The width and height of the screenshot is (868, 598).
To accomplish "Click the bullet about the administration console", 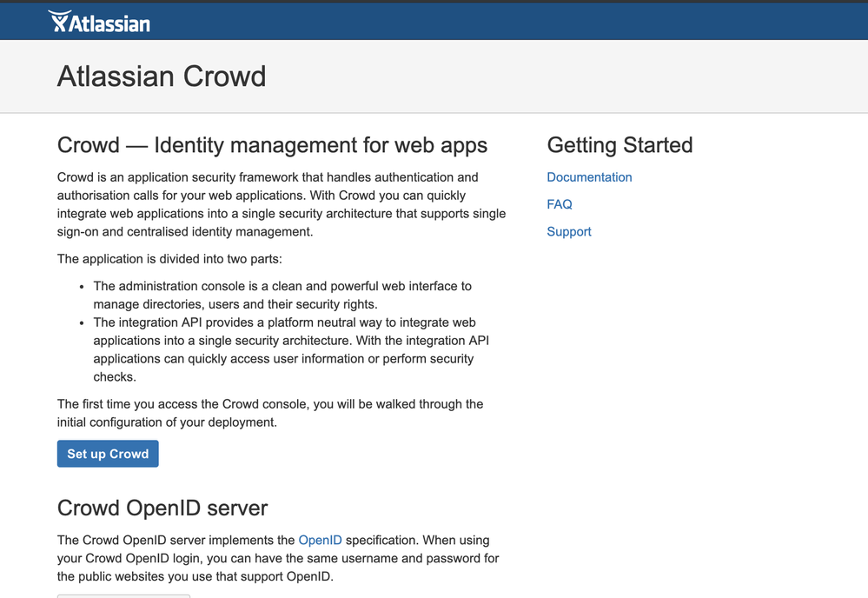I will [282, 296].
